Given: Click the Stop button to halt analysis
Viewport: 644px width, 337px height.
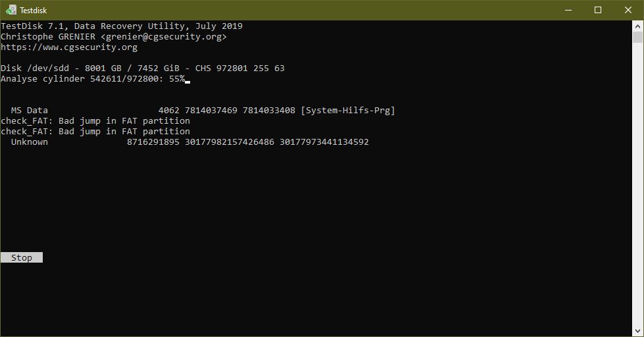Looking at the screenshot, I should [x=21, y=257].
